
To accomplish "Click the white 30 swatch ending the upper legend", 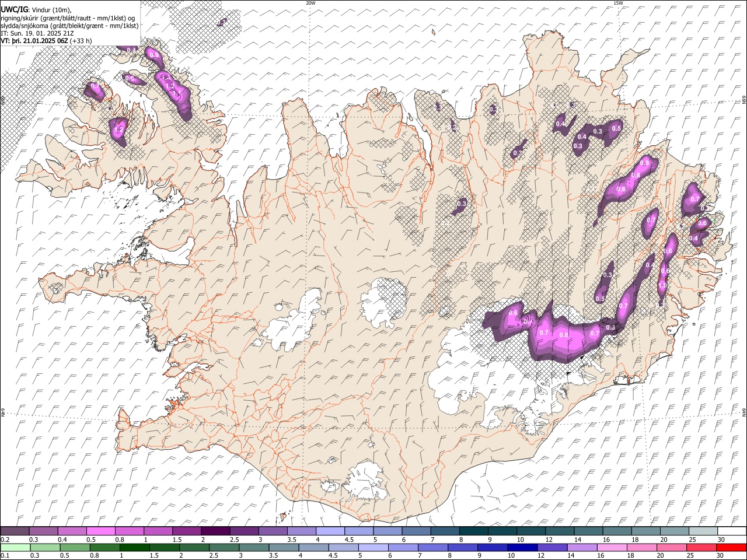I will [x=732, y=531].
